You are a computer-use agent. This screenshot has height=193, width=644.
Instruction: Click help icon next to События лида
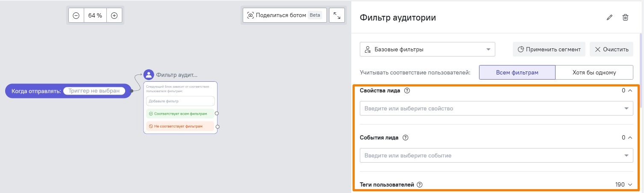pyautogui.click(x=406, y=138)
